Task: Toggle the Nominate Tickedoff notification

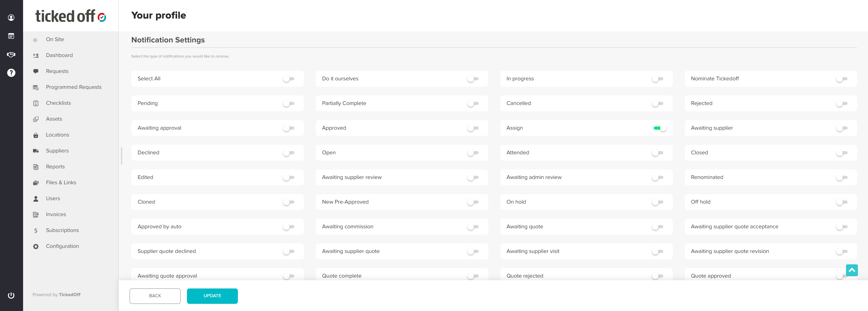Action: pyautogui.click(x=842, y=79)
